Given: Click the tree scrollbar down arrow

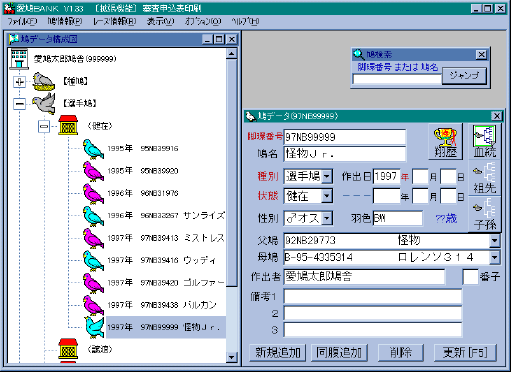Looking at the screenshot, I should pyautogui.click(x=231, y=357).
